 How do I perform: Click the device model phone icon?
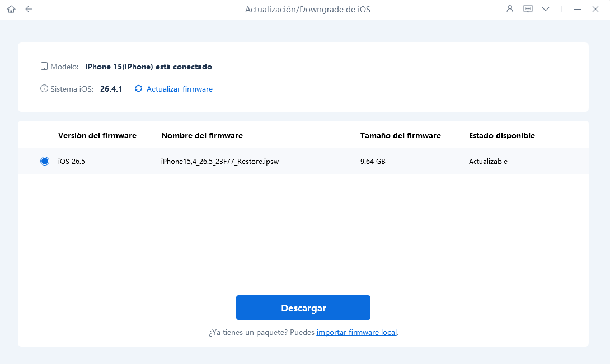[x=44, y=66]
